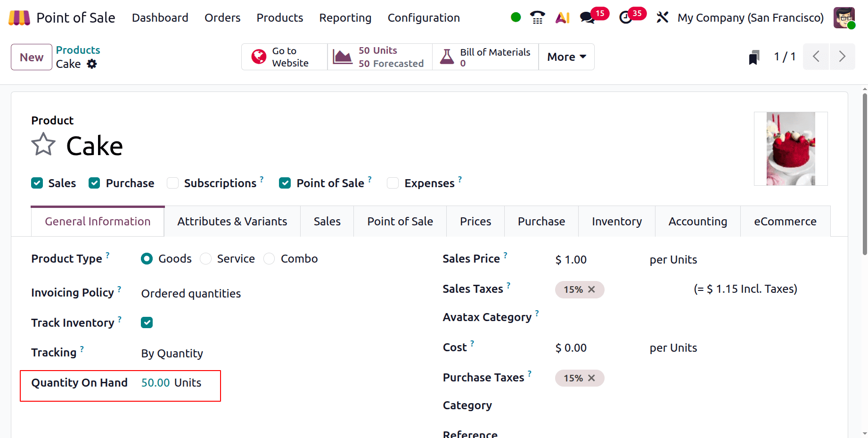Uncheck the Point of Sale checkbox

(285, 183)
